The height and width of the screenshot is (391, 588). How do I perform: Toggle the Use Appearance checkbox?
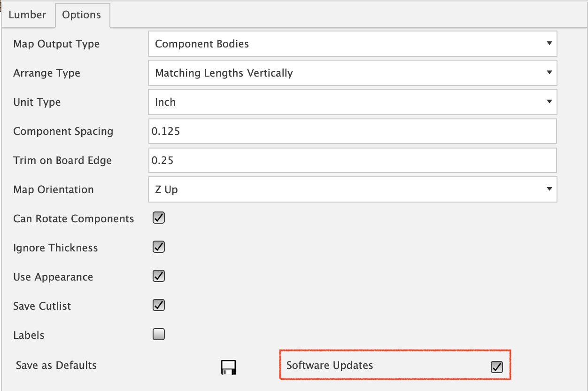159,276
